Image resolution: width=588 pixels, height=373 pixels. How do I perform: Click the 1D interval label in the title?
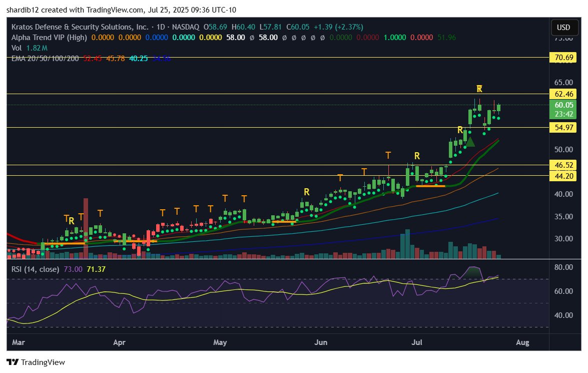click(161, 27)
